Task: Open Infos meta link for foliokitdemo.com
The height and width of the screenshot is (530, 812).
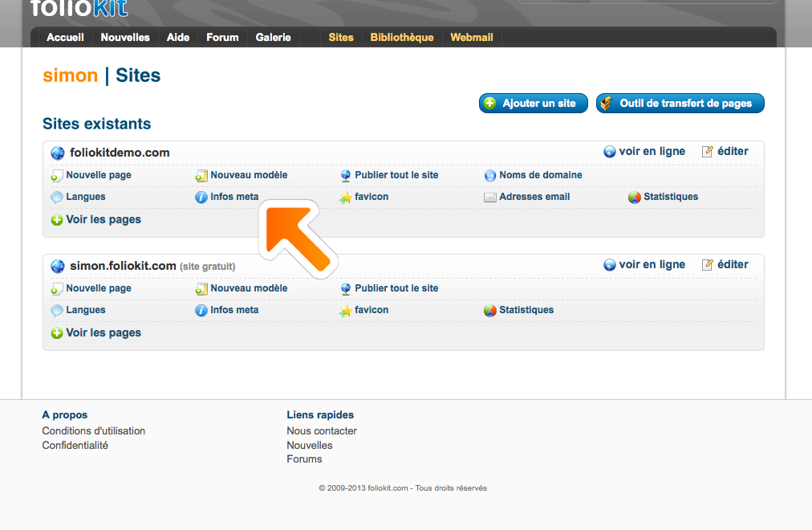Action: point(234,197)
